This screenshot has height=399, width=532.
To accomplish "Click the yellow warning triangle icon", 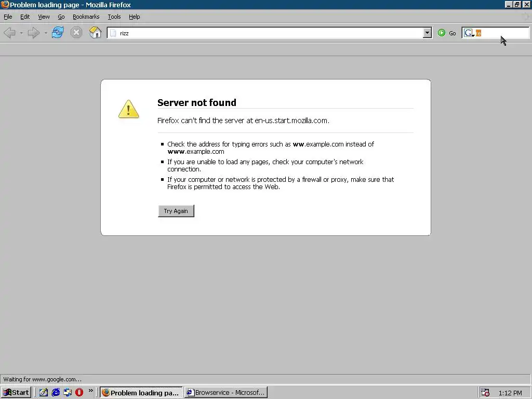I will click(x=129, y=109).
